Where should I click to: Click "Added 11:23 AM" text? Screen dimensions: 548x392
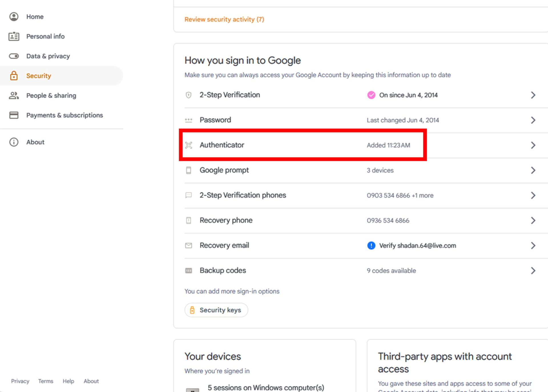tap(388, 145)
